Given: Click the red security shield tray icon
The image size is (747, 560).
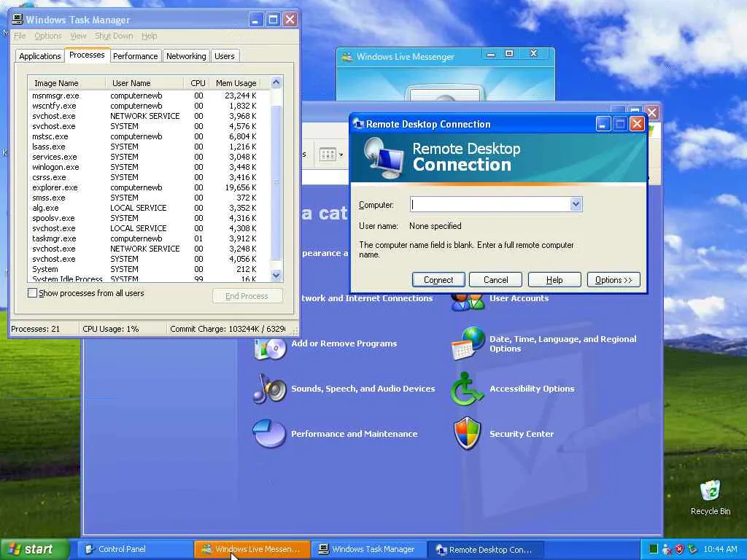Looking at the screenshot, I should [680, 550].
